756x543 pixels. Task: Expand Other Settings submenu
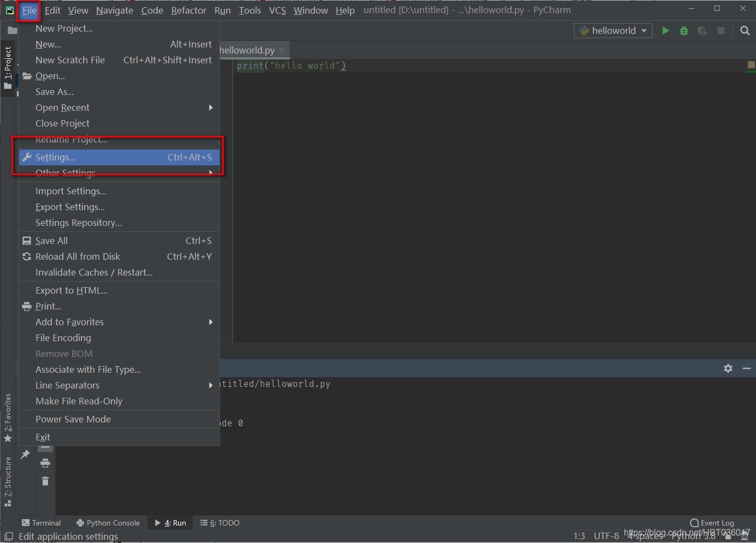click(119, 173)
